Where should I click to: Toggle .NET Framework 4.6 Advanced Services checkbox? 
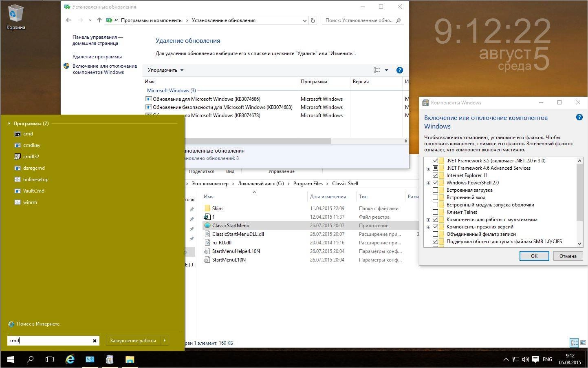click(435, 168)
